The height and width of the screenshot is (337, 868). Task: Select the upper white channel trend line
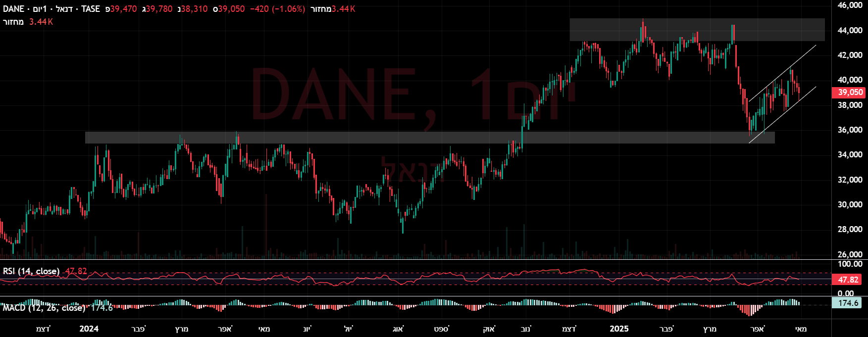pos(782,73)
